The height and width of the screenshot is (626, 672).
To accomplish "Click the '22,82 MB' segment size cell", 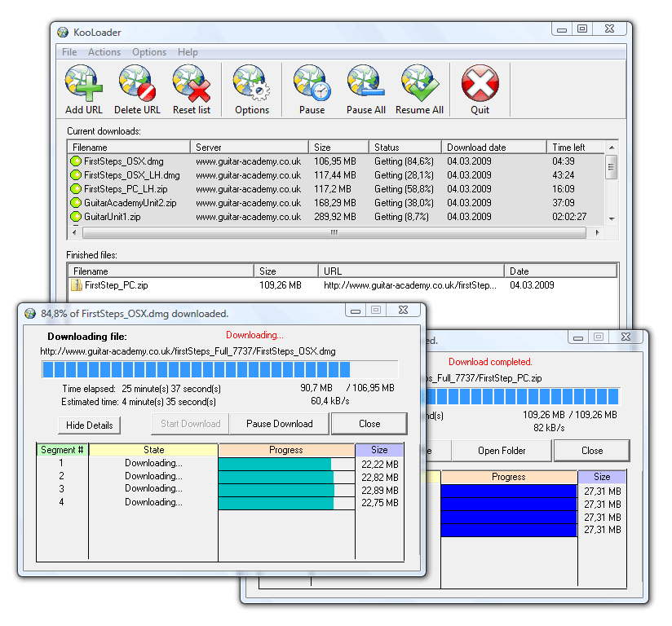I will click(380, 478).
